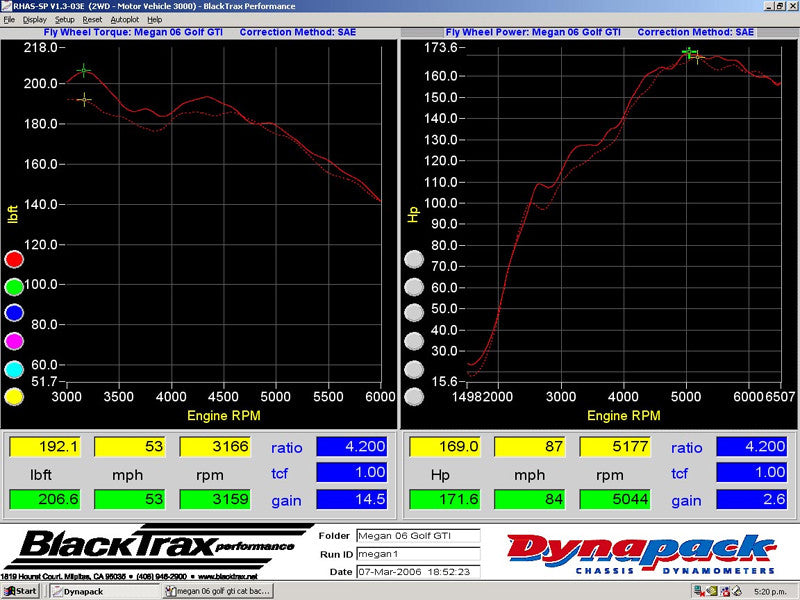Click the Windows Start button
Screen dimensions: 800x600
pyautogui.click(x=20, y=591)
